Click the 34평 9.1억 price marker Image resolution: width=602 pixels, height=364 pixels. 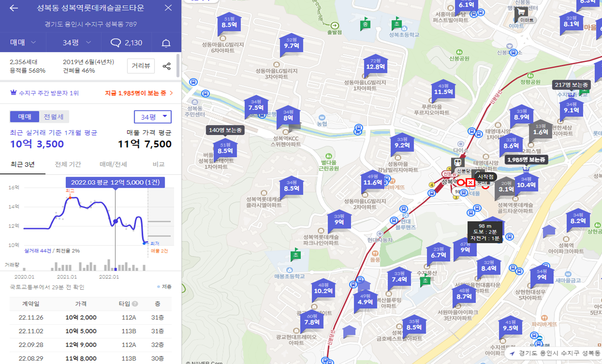(x=571, y=109)
